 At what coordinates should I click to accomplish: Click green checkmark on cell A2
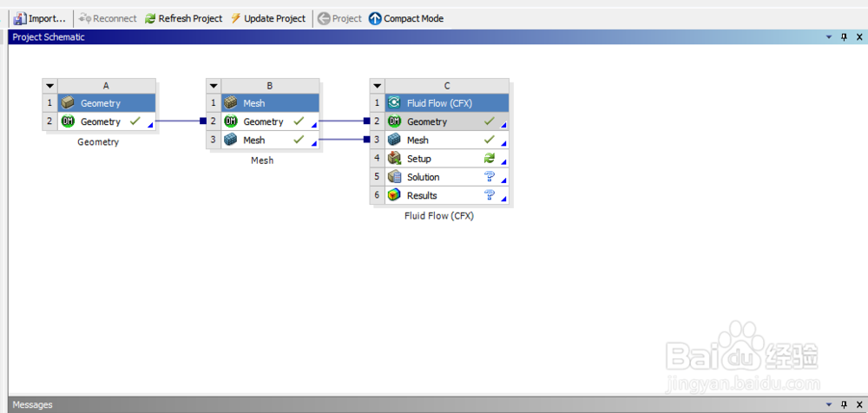click(x=135, y=121)
